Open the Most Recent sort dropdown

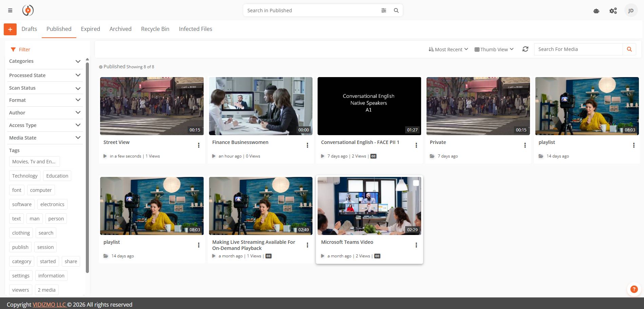tap(448, 50)
